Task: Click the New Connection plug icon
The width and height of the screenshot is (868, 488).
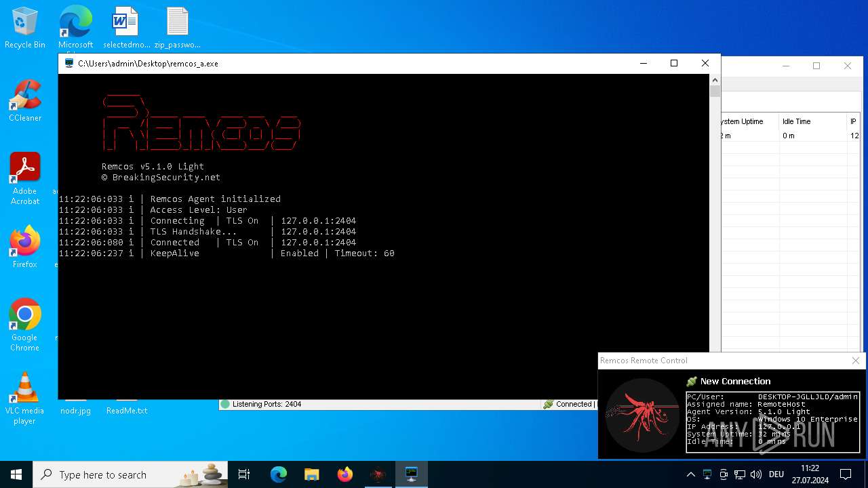Action: 692,382
